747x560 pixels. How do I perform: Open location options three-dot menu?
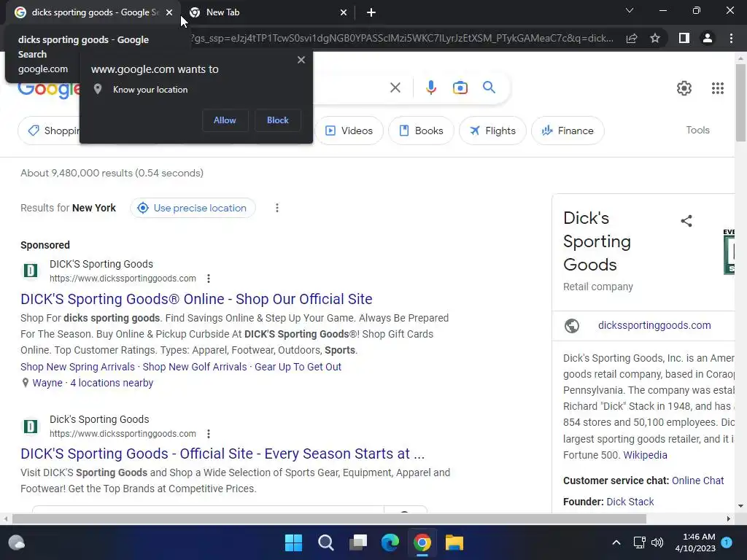(276, 208)
